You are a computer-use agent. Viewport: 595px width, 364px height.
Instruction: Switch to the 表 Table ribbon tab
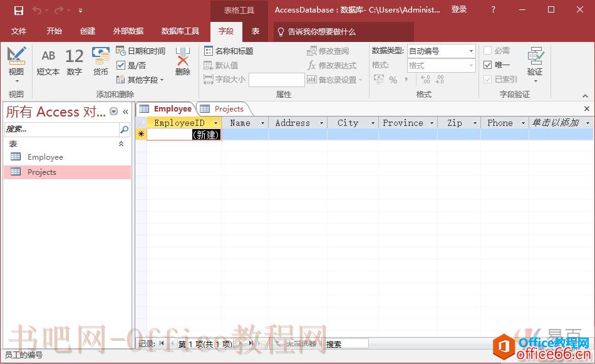(256, 31)
